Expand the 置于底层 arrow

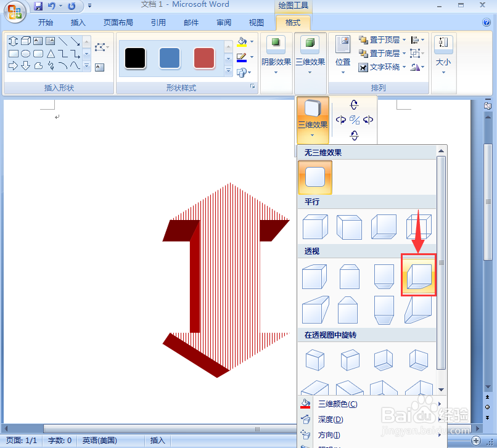click(x=404, y=53)
